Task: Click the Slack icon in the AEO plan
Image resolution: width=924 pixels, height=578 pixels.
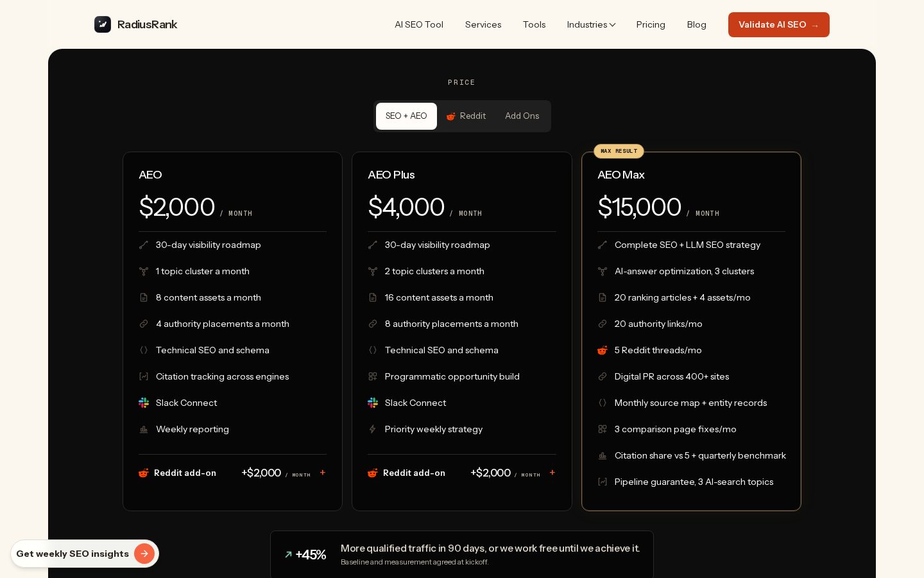Action: 144,403
